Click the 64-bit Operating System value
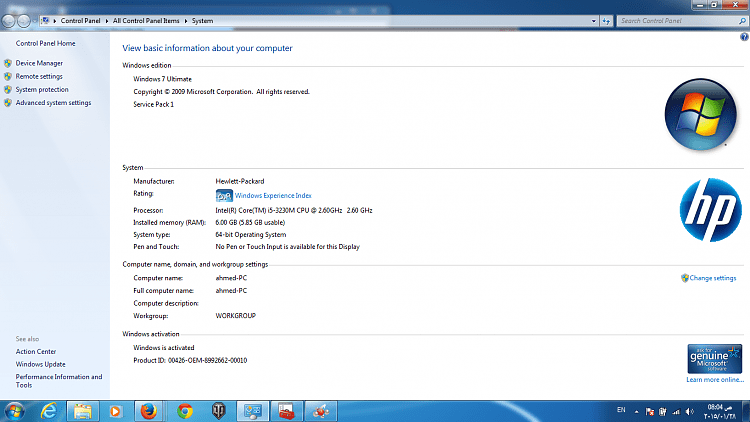 coord(251,235)
